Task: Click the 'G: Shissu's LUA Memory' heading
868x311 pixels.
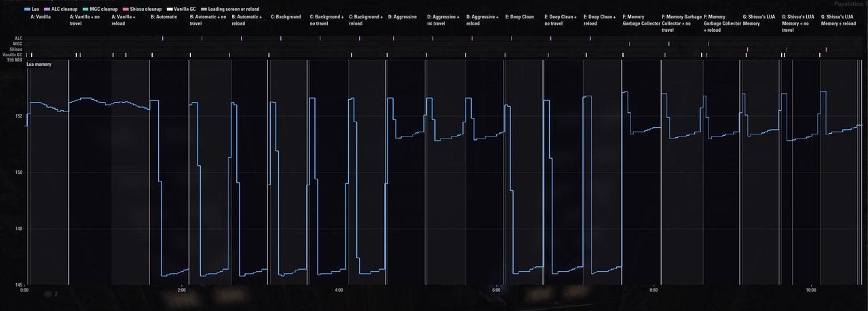Action: [x=759, y=20]
